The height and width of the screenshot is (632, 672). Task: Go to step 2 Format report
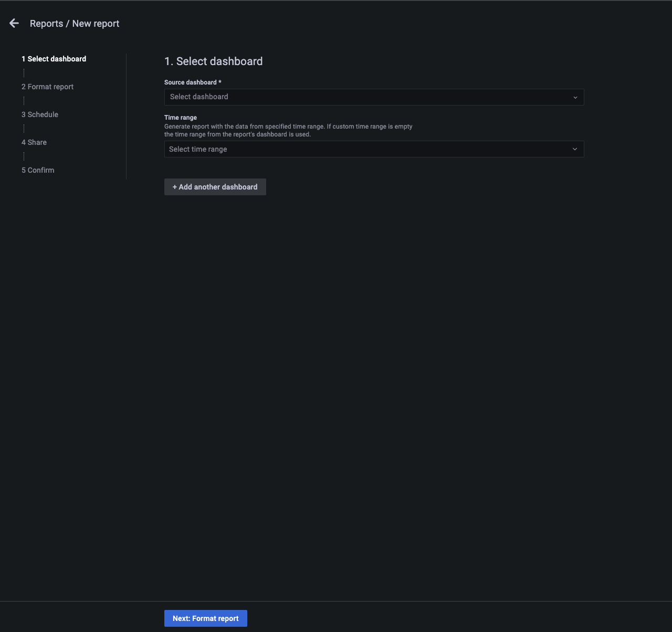coord(47,87)
